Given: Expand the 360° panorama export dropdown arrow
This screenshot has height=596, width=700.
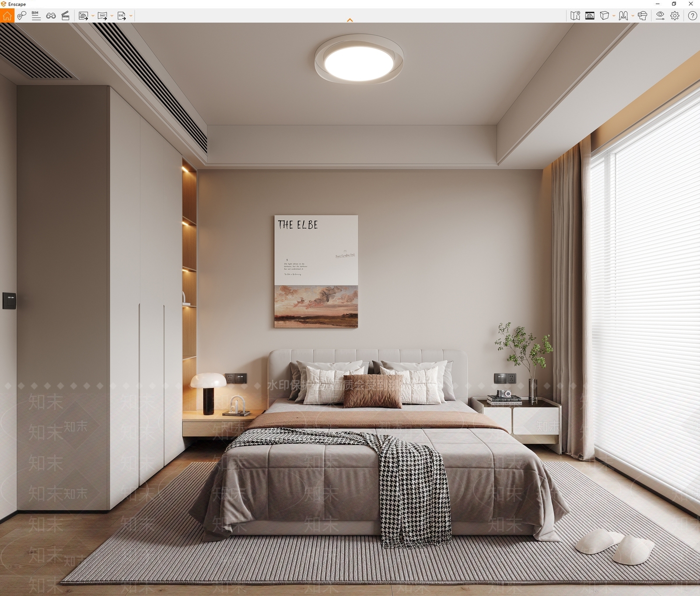Looking at the screenshot, I should (112, 16).
